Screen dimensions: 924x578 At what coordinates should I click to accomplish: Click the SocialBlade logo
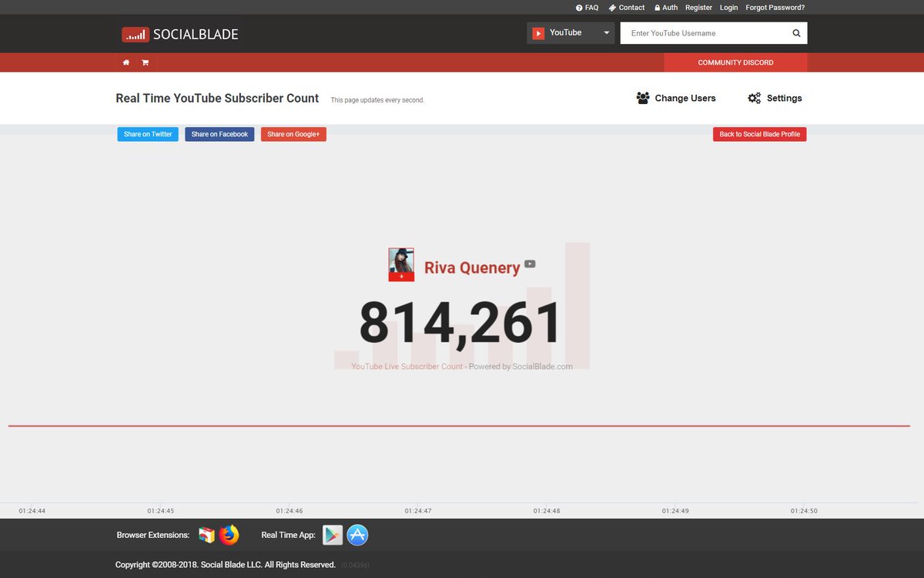coord(180,34)
